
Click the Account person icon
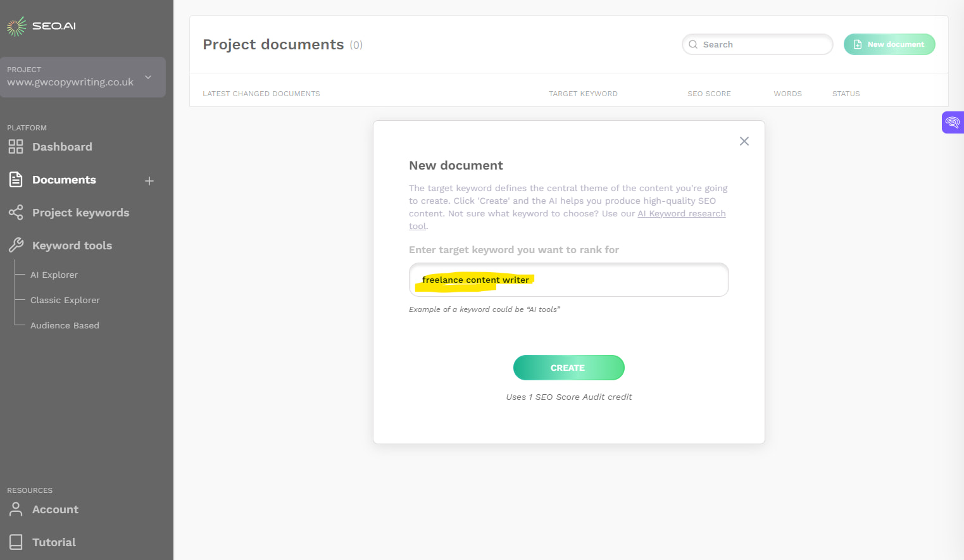[16, 509]
